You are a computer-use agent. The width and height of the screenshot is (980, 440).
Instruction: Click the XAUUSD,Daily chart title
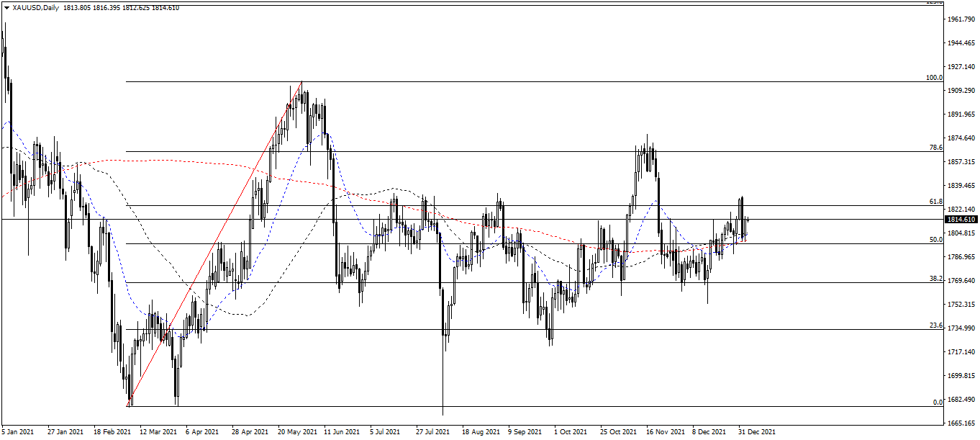point(35,8)
